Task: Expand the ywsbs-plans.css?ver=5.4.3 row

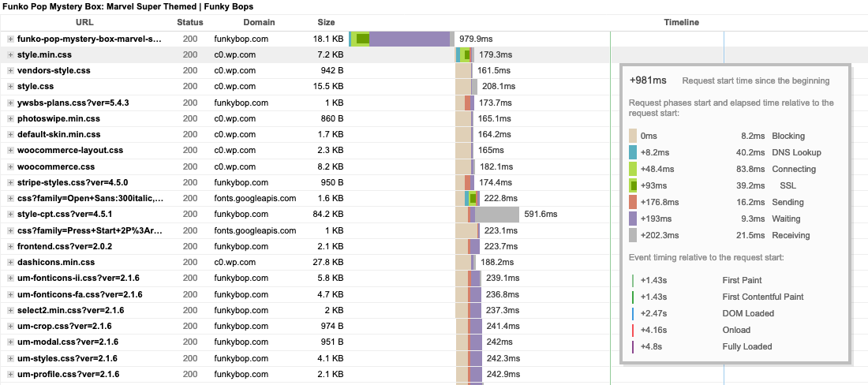Action: click(x=10, y=103)
